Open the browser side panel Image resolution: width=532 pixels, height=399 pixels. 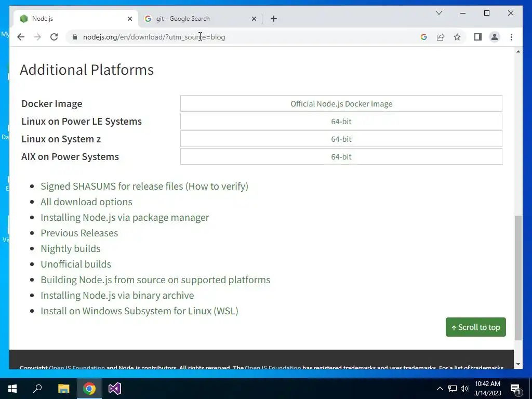click(478, 37)
